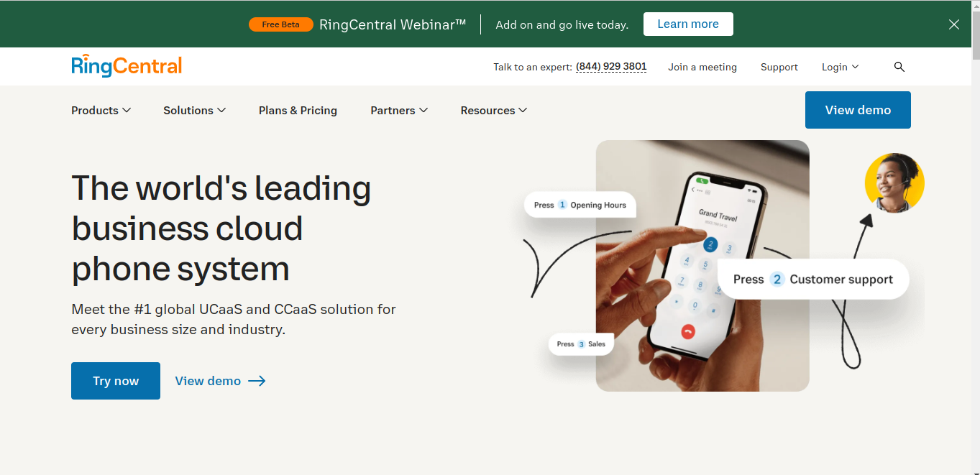Click the Meet the #1 global UCaaS subtitle
The height and width of the screenshot is (475, 980).
[234, 320]
